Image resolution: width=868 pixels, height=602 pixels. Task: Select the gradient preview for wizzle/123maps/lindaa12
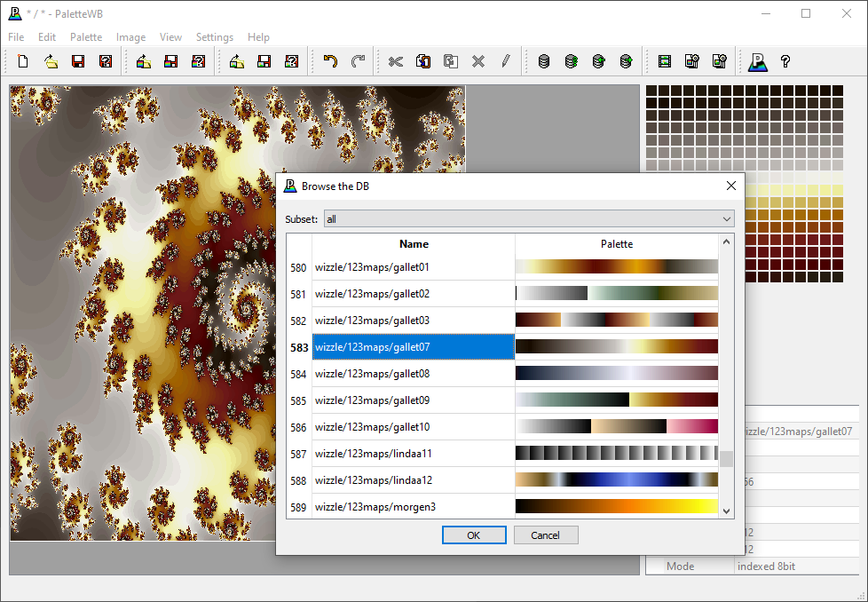pyautogui.click(x=617, y=480)
